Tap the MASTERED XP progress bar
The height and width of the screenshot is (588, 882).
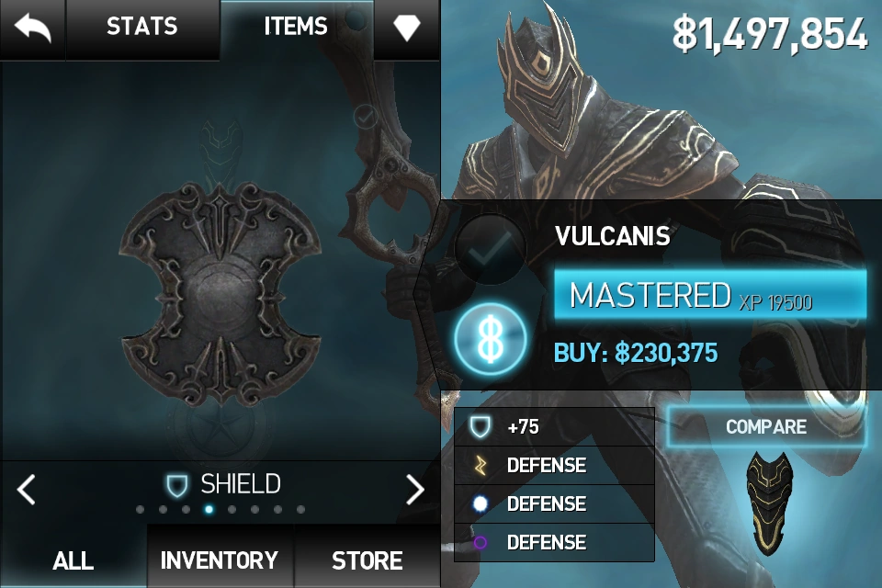pyautogui.click(x=710, y=296)
